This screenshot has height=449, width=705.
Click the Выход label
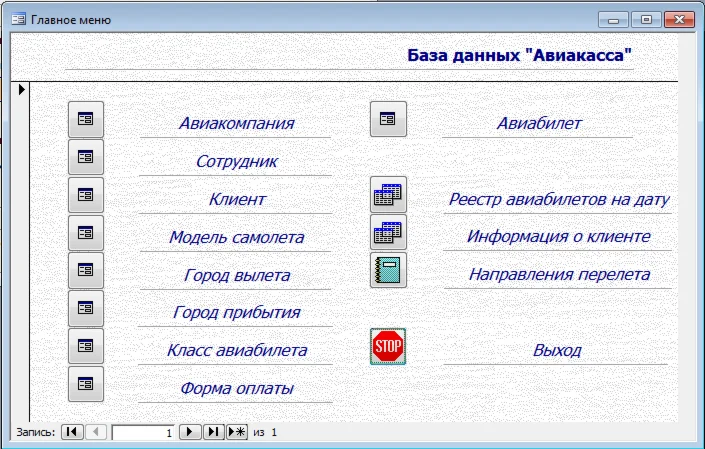[557, 350]
